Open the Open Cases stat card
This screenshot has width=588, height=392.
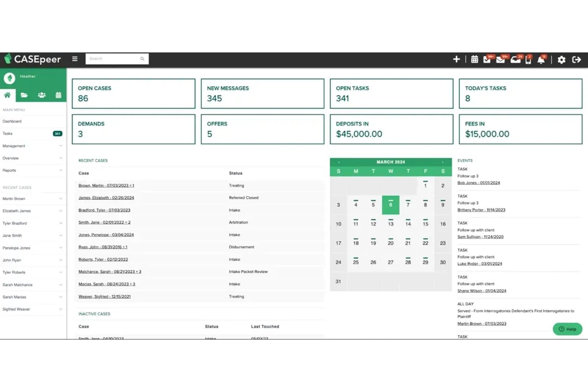pos(133,93)
